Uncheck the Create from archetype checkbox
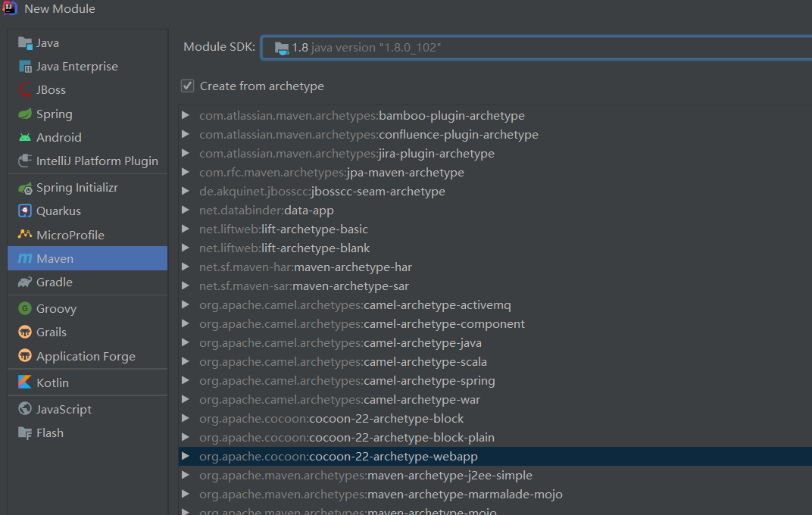Image resolution: width=812 pixels, height=515 pixels. pyautogui.click(x=188, y=86)
